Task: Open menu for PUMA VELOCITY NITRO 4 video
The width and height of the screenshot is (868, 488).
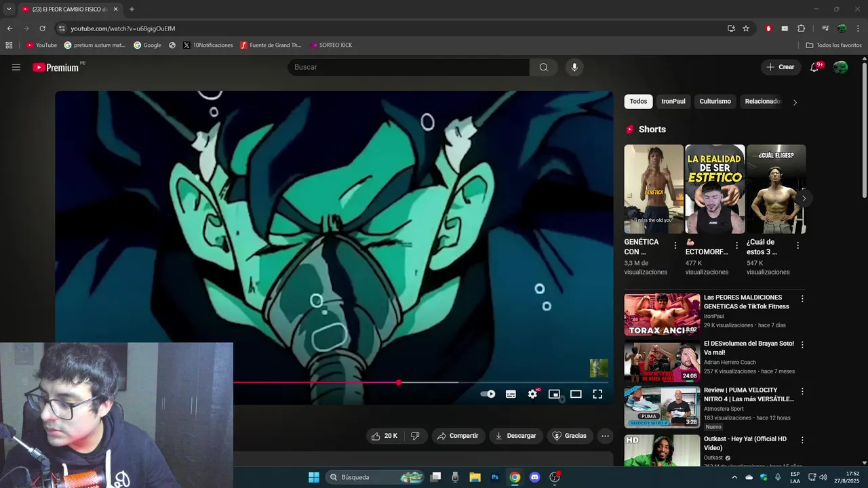Action: [802, 392]
